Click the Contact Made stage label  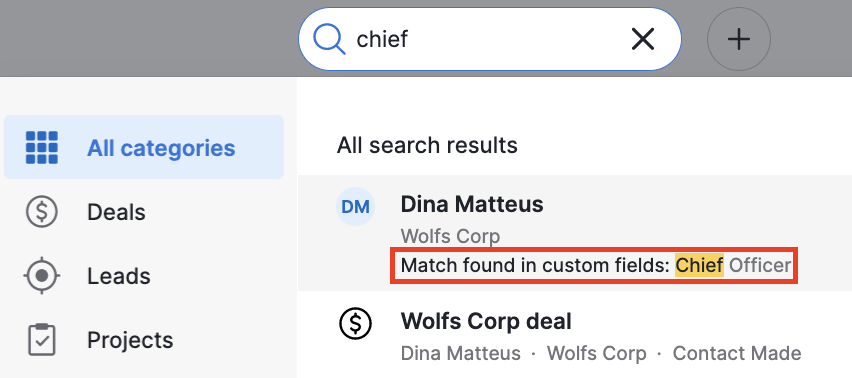tap(737, 353)
